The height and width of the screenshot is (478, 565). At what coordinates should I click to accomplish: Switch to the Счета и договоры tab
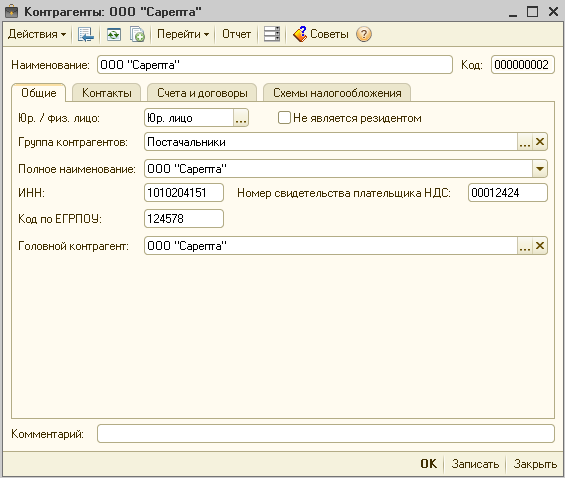(202, 93)
